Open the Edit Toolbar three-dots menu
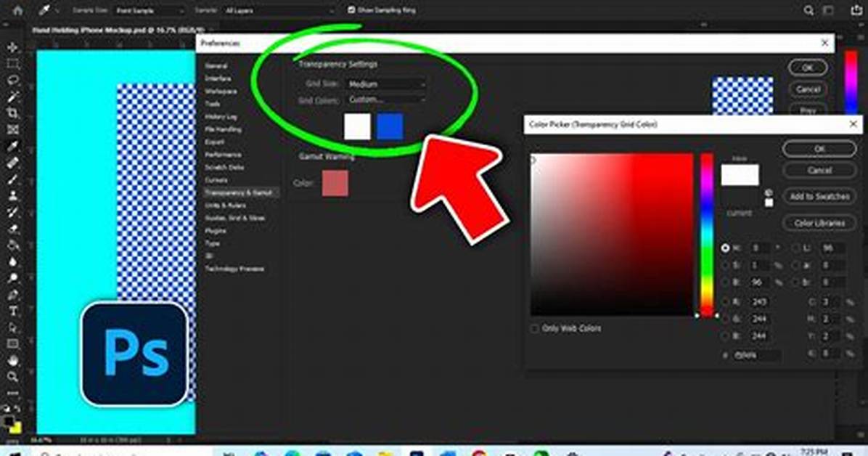The width and height of the screenshot is (868, 456). tap(13, 393)
